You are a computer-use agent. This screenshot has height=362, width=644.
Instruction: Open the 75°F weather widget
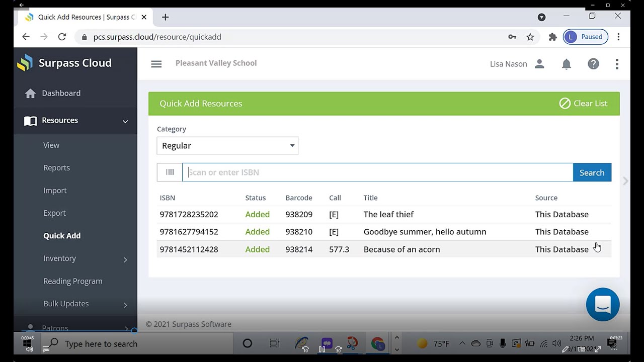433,344
